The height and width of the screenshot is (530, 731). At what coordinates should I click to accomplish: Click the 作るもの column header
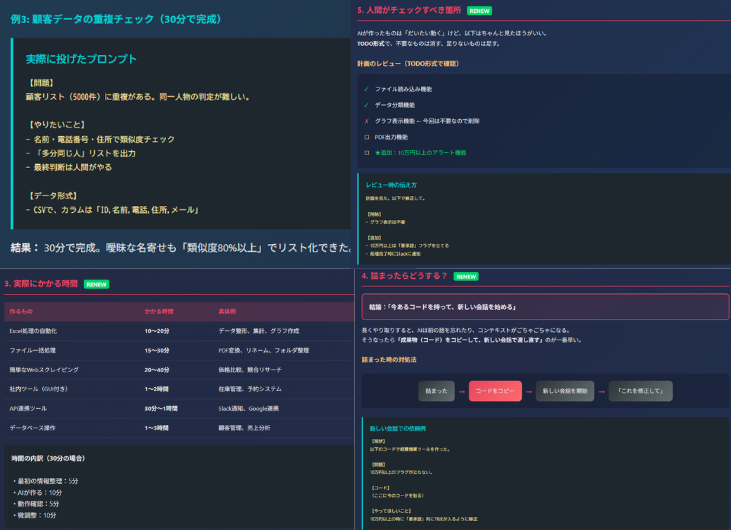pyautogui.click(x=21, y=311)
